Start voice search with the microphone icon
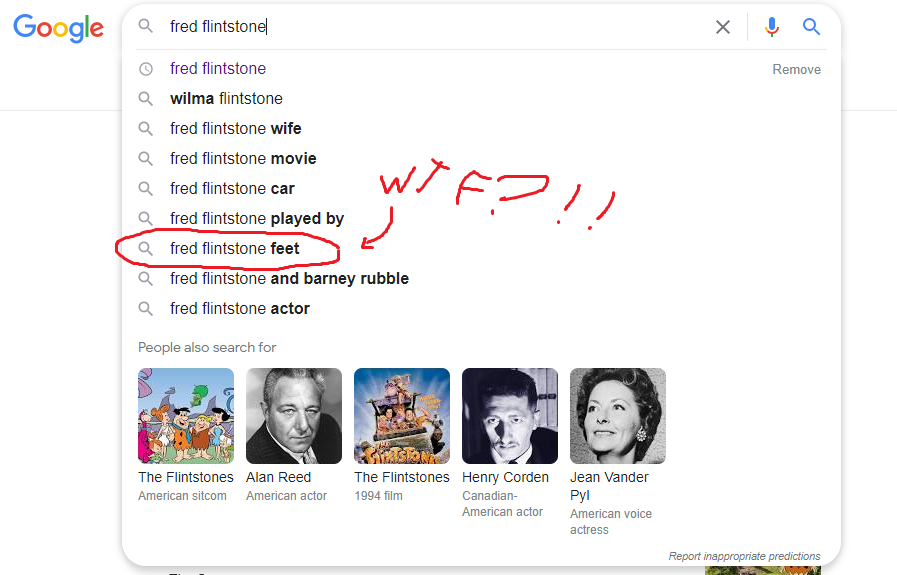This screenshot has height=575, width=897. [772, 27]
